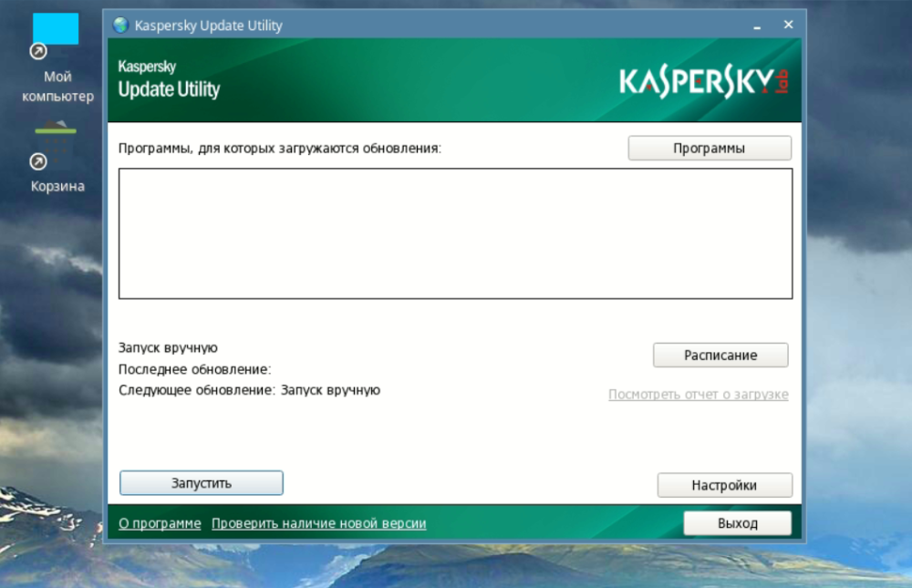Open the Настройки settings dialog
The height and width of the screenshot is (588, 912).
click(x=725, y=485)
